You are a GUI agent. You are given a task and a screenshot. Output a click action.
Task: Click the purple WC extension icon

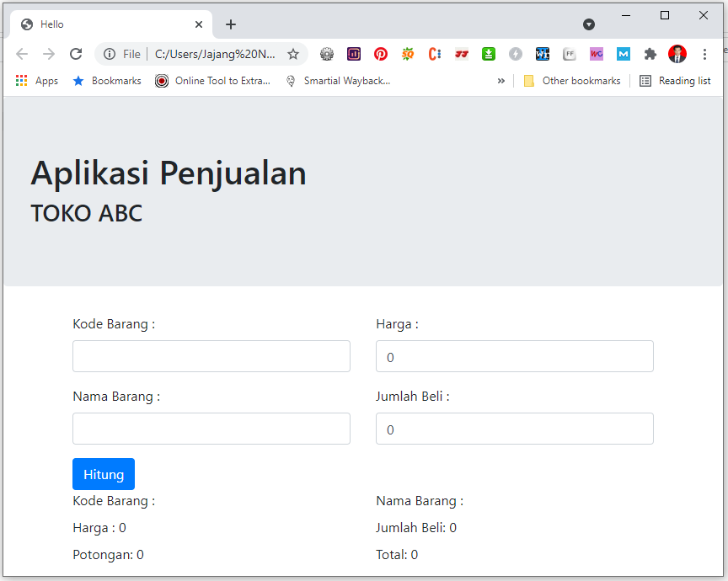(597, 53)
